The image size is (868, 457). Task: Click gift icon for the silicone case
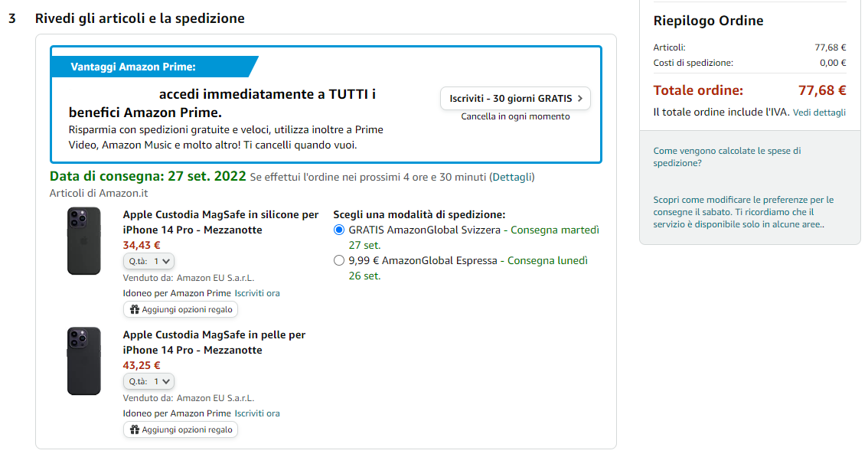coord(135,310)
